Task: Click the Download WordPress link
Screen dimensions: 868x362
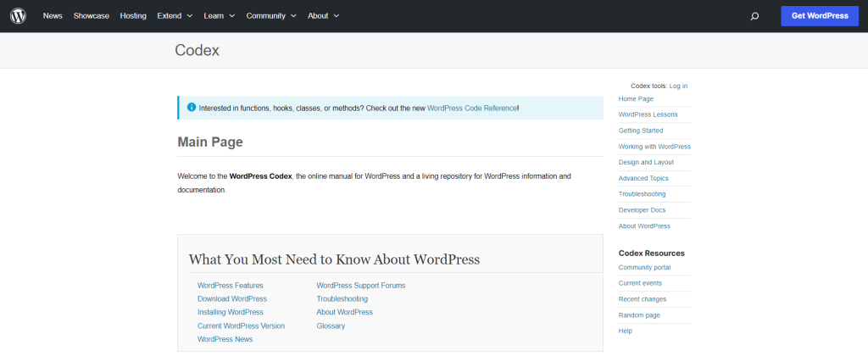Action: tap(232, 298)
